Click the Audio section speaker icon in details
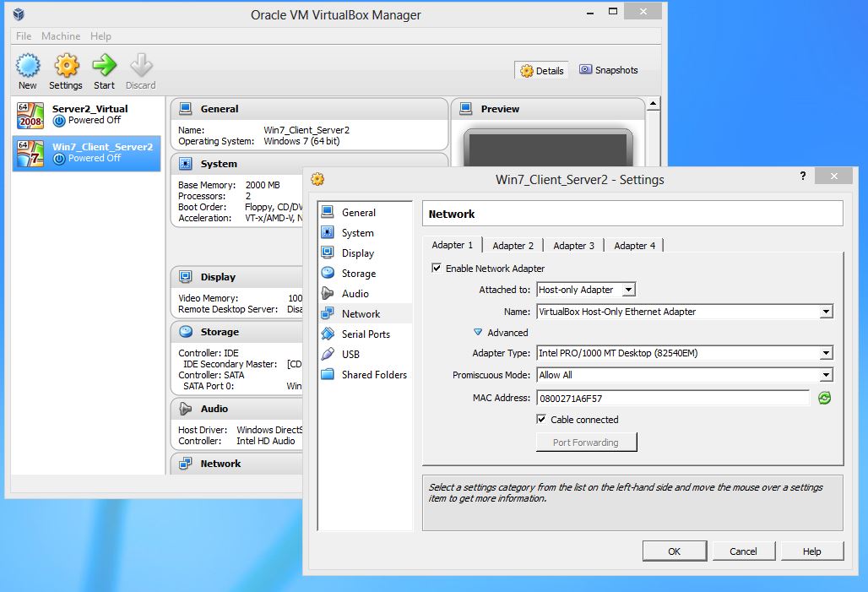 pyautogui.click(x=186, y=408)
